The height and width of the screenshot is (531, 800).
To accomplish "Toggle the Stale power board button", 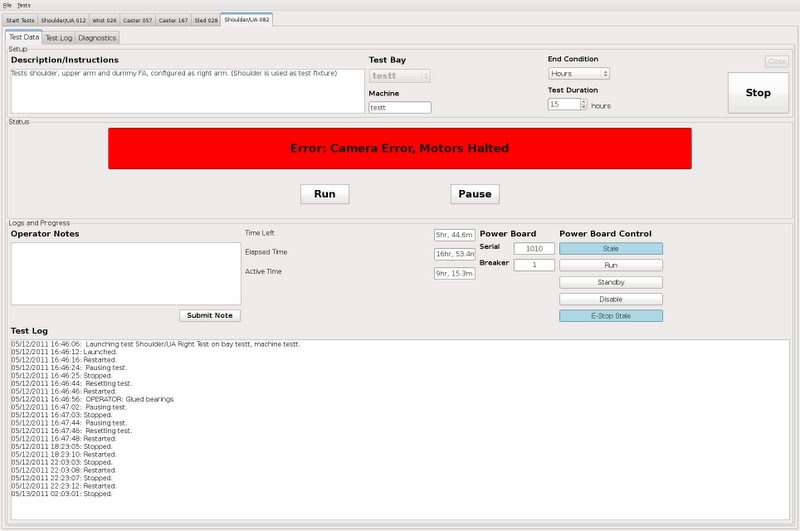I will pyautogui.click(x=610, y=248).
